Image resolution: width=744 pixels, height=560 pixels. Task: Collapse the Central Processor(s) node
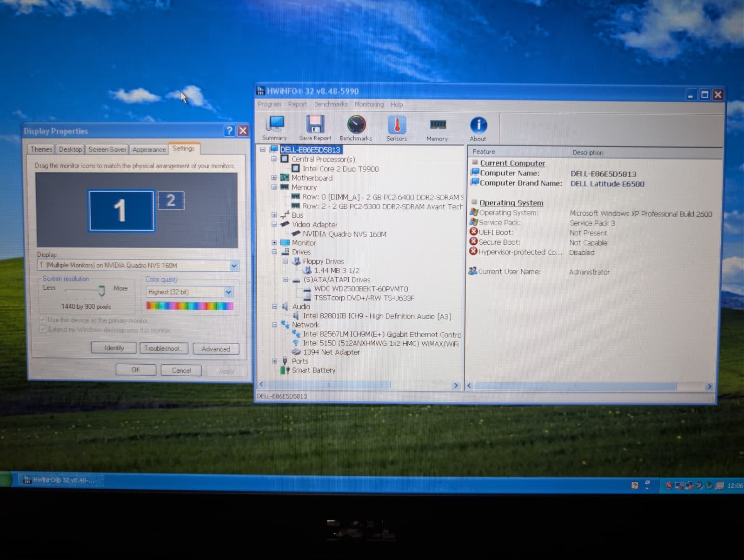coord(274,159)
